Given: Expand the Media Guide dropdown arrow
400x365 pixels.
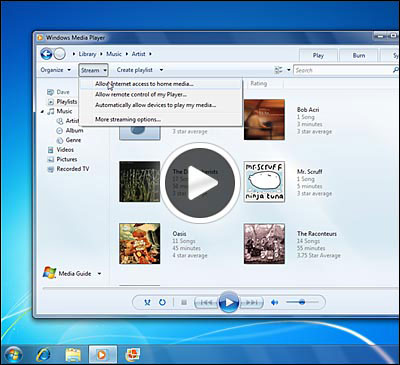Looking at the screenshot, I should (99, 274).
